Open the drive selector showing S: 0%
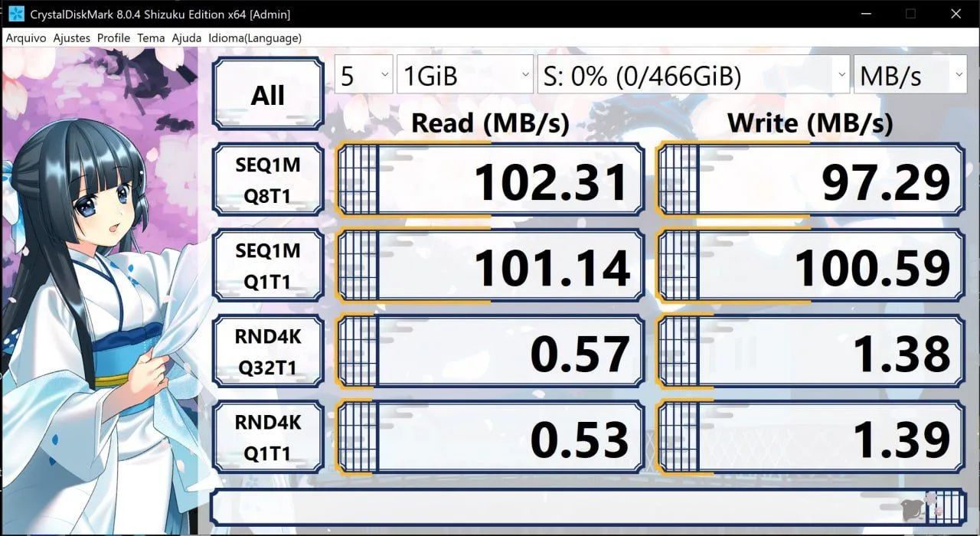The width and height of the screenshot is (980, 536). pos(694,75)
